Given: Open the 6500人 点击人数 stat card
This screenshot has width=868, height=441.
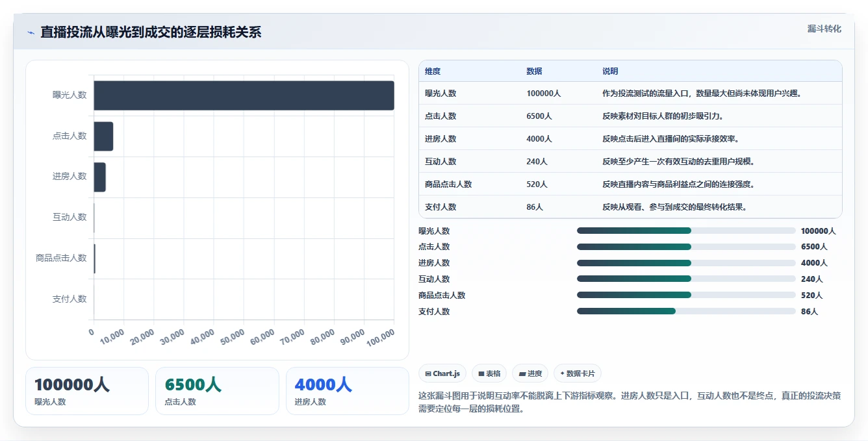Looking at the screenshot, I should [217, 391].
